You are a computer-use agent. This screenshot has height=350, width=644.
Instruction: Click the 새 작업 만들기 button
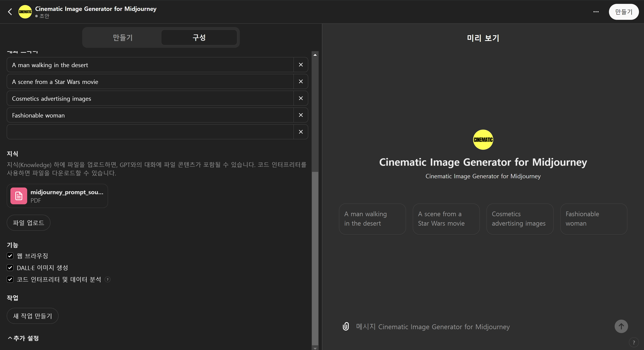click(33, 316)
